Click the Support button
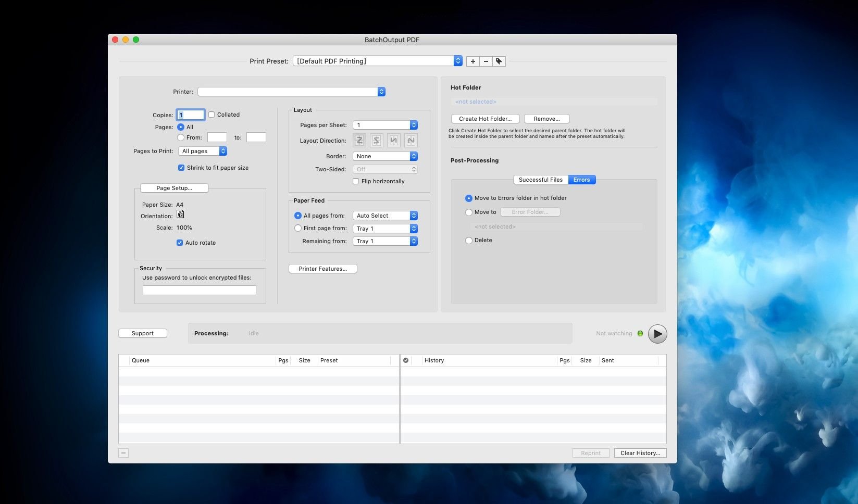The height and width of the screenshot is (504, 858). point(143,333)
